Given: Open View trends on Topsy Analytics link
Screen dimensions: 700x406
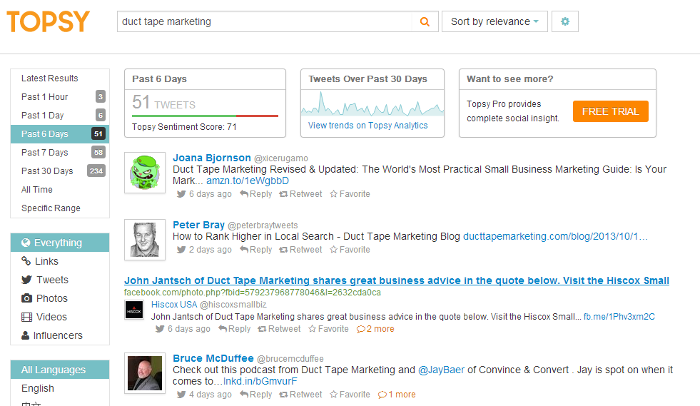Looking at the screenshot, I should 368,126.
